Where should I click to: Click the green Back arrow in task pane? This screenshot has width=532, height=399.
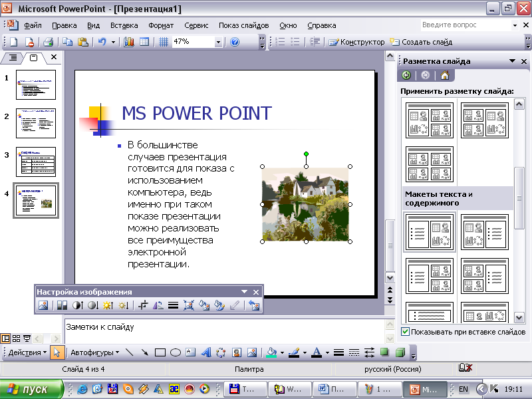406,75
